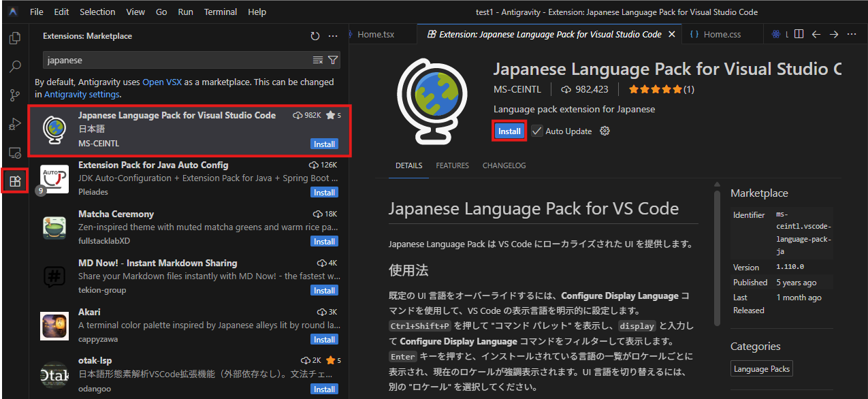Click the MD Now! hash bubble icon
The width and height of the screenshot is (868, 399).
point(54,276)
